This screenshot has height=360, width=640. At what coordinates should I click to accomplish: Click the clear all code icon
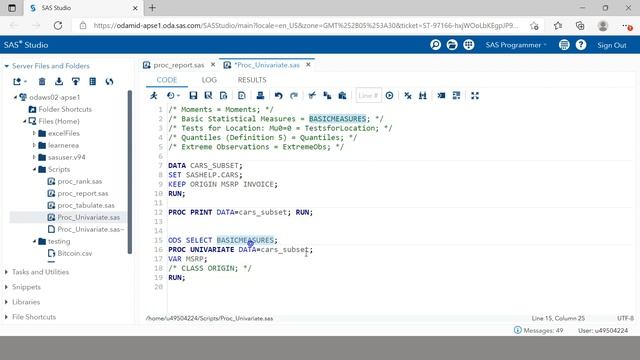coord(408,96)
